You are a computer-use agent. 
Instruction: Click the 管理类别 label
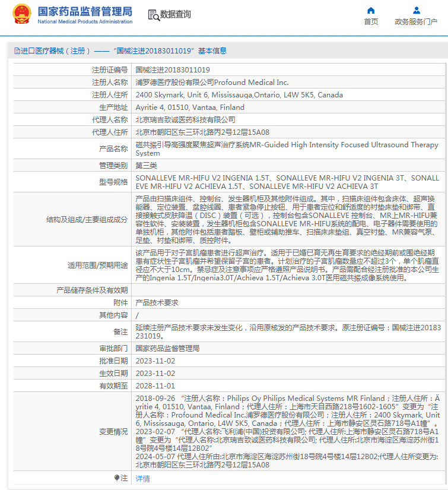(113, 165)
